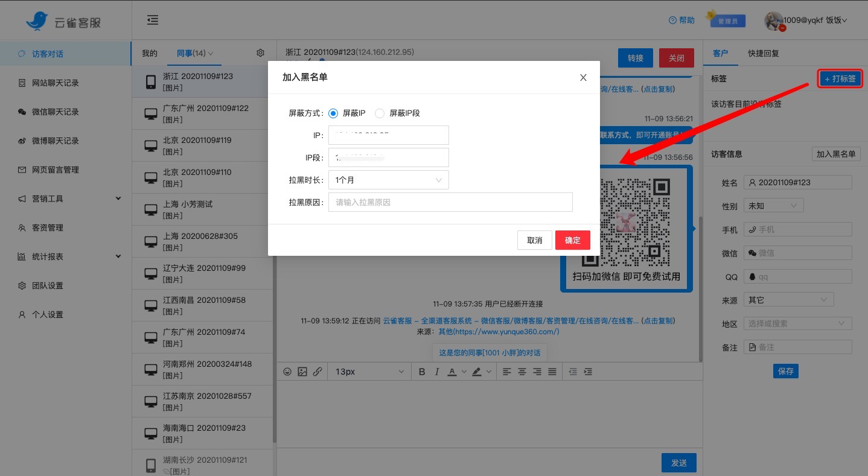Insert an emoji into the reply editor

[x=288, y=372]
